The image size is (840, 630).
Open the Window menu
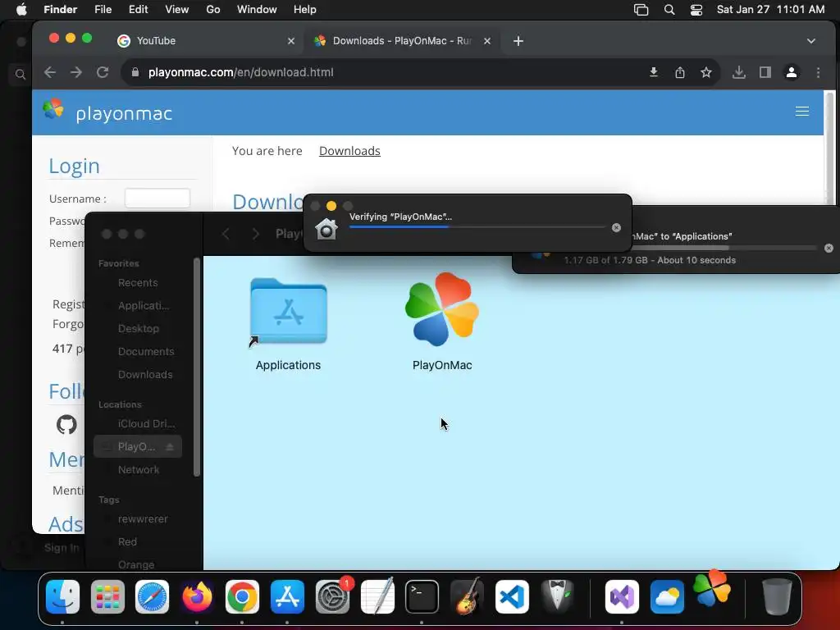(x=257, y=10)
